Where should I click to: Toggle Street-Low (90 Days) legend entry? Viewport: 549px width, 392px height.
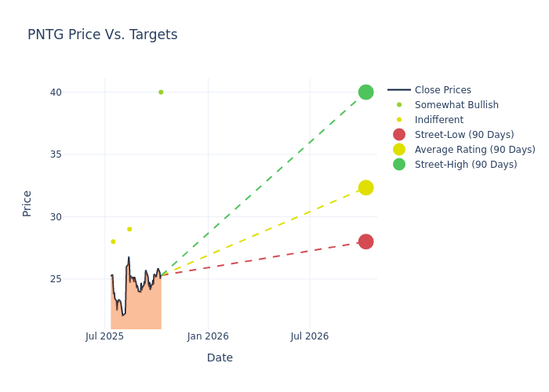[464, 135]
